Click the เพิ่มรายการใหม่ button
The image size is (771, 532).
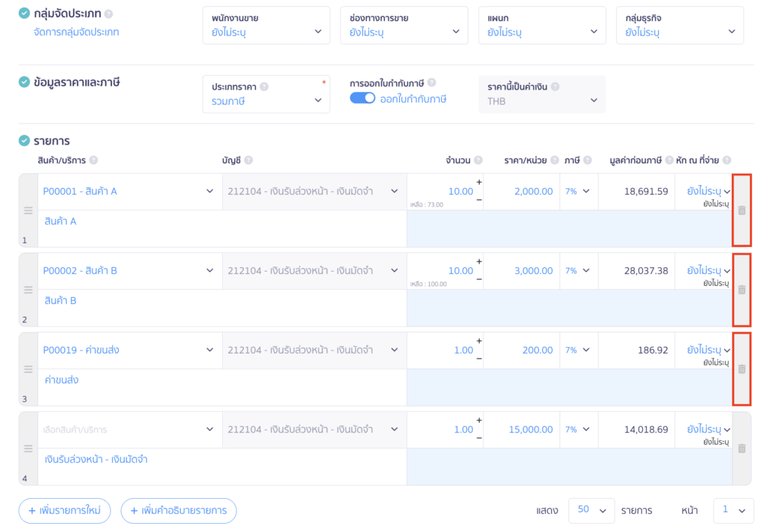point(65,511)
